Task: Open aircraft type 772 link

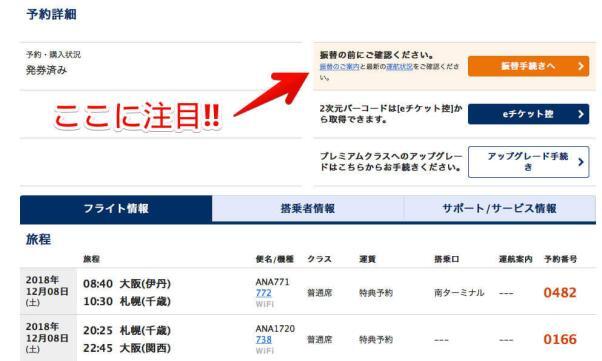Action: (264, 293)
